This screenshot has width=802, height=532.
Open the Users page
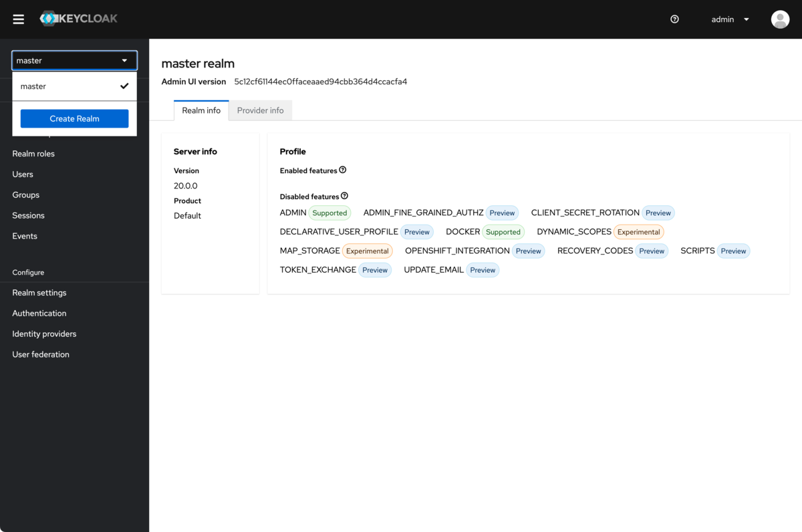[x=23, y=174]
